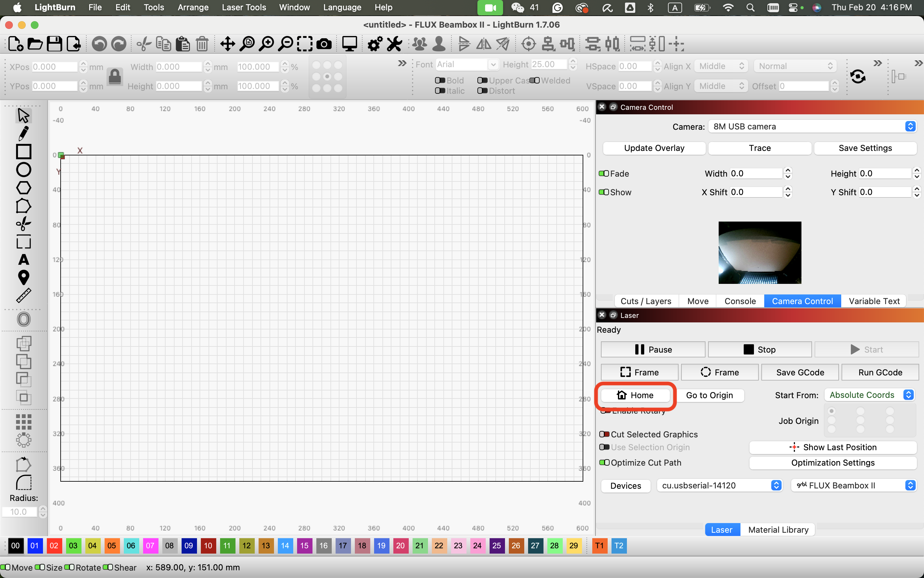Open the Measure ruler tool
The image size is (924, 578).
[23, 295]
